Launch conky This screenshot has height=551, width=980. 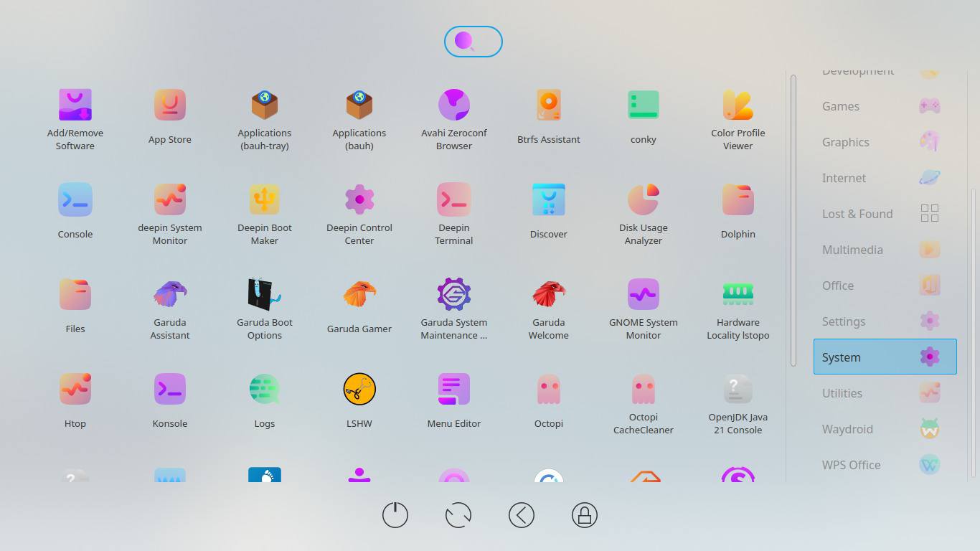pos(644,118)
